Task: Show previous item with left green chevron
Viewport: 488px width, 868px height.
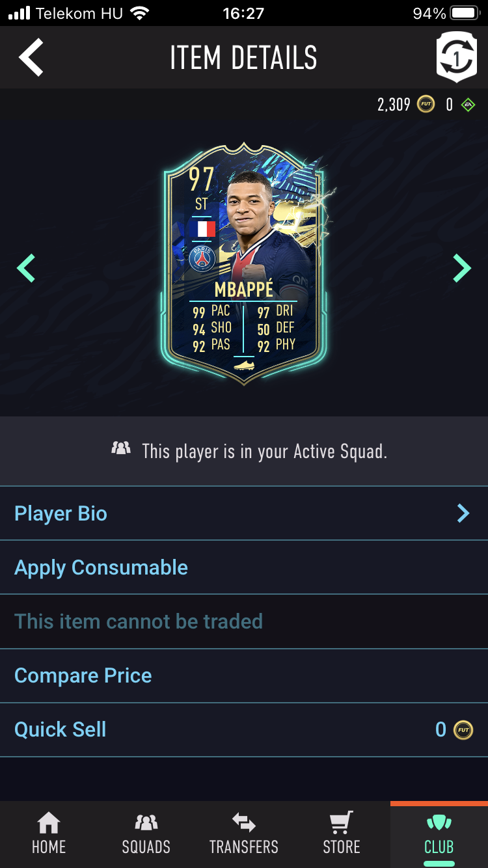Action: (26, 268)
